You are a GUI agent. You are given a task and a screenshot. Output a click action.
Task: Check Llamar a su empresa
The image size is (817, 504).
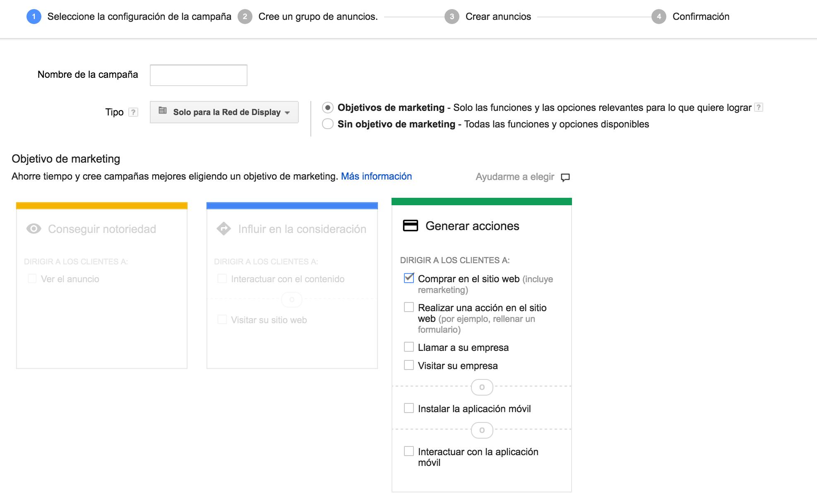point(409,347)
